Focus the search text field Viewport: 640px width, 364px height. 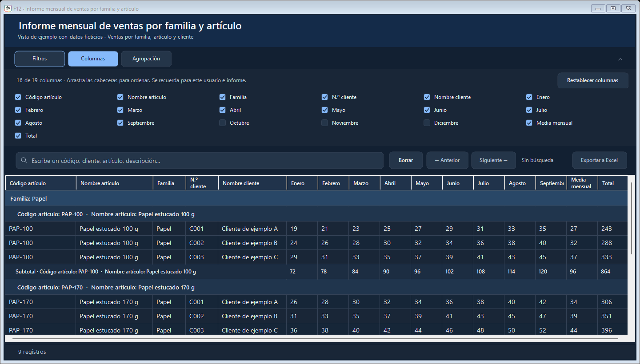click(200, 160)
